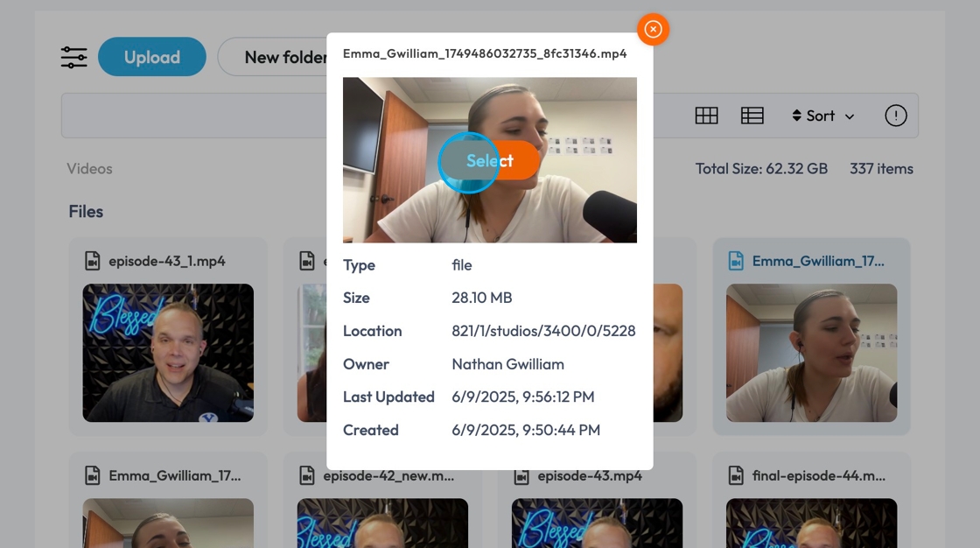The image size is (980, 548).
Task: Click the highlighted Emma_Gwilliam_17... file icon
Action: pos(736,261)
